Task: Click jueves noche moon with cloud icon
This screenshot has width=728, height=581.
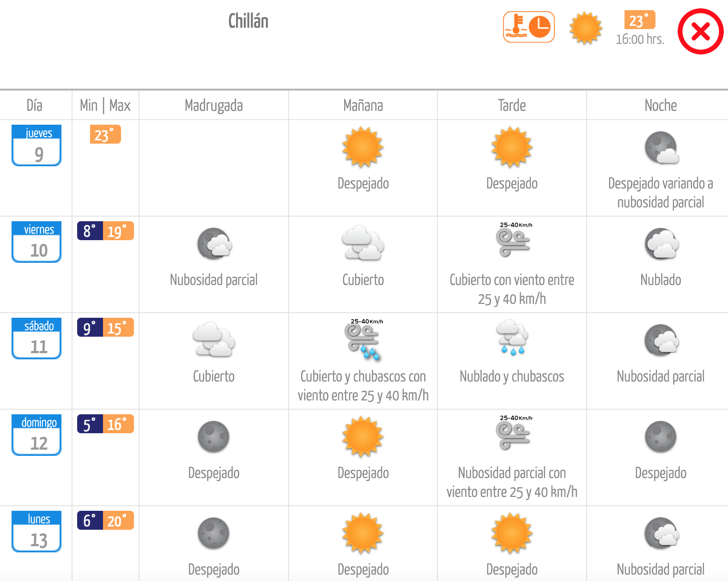Action: coord(661,148)
